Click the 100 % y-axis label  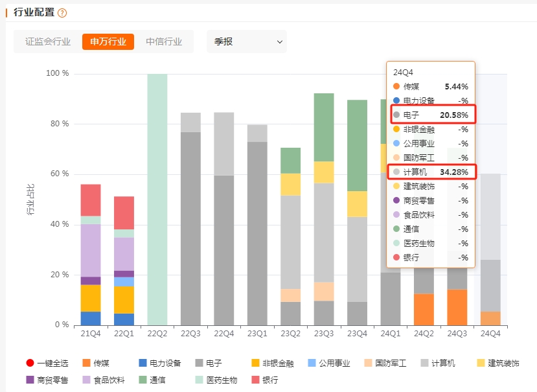tap(57, 73)
